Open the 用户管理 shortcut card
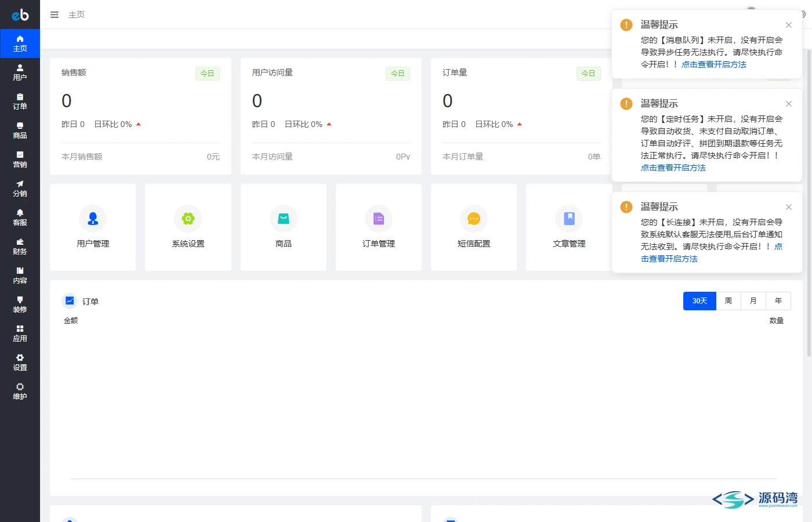The width and height of the screenshot is (812, 522). (x=93, y=227)
